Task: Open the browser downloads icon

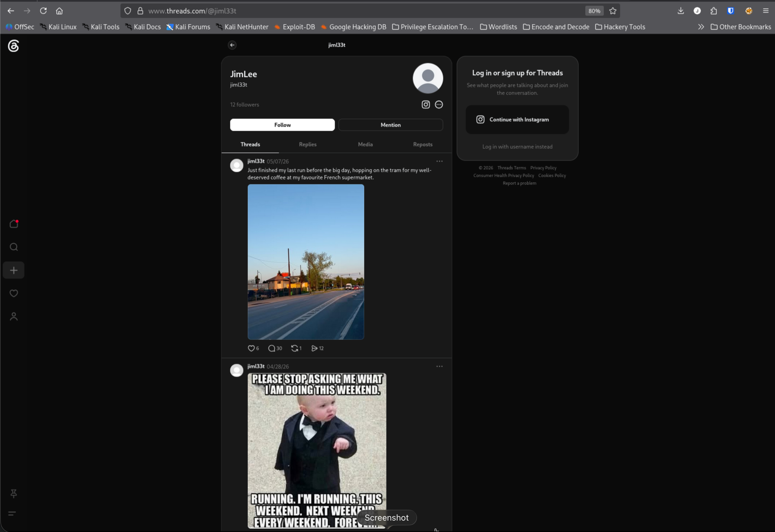Action: point(681,11)
